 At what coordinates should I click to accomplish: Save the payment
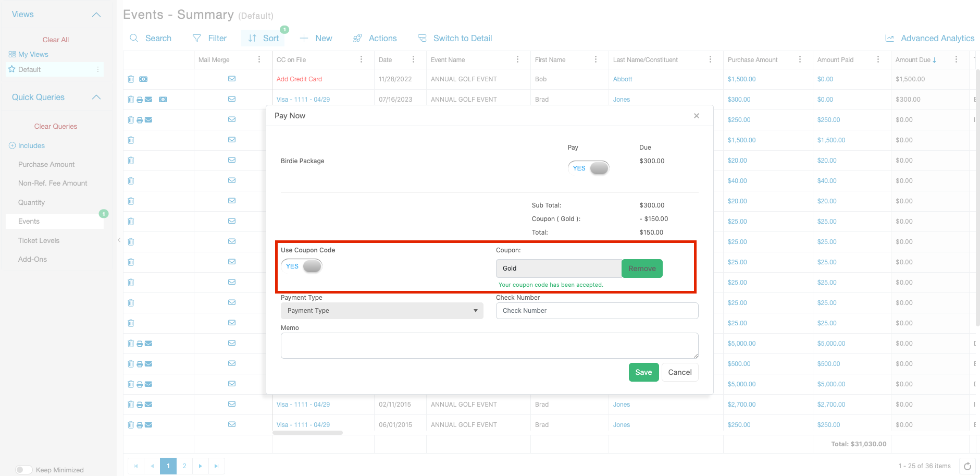tap(643, 372)
